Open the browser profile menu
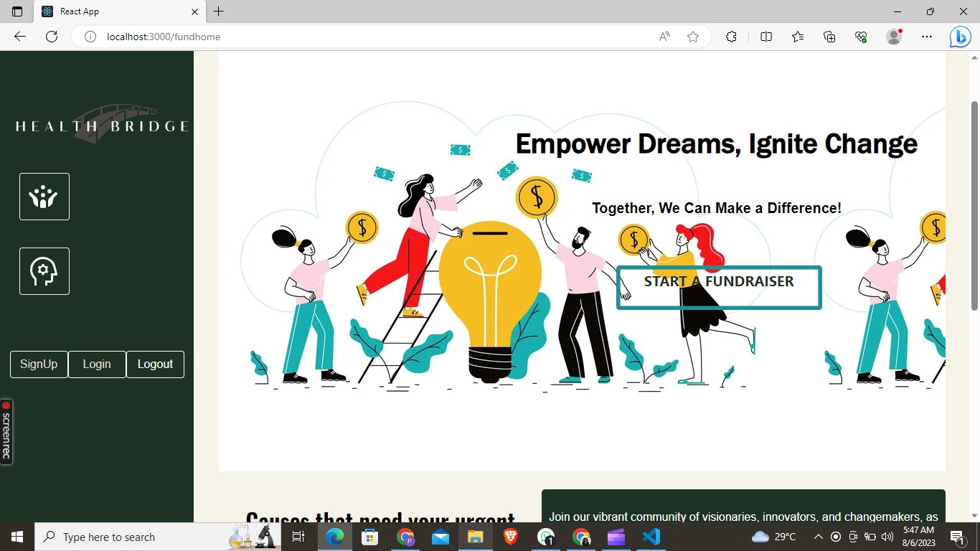Screen dimensions: 980x551 coord(894,37)
